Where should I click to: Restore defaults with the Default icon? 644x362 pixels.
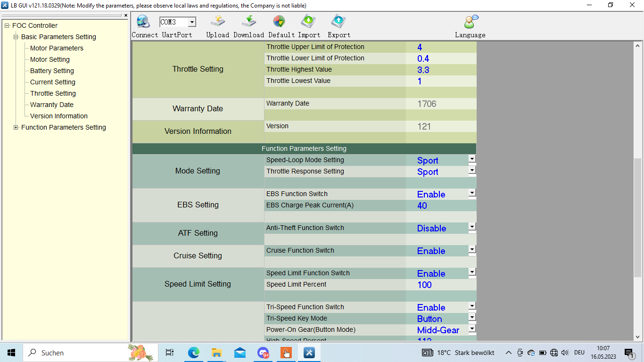[x=279, y=22]
